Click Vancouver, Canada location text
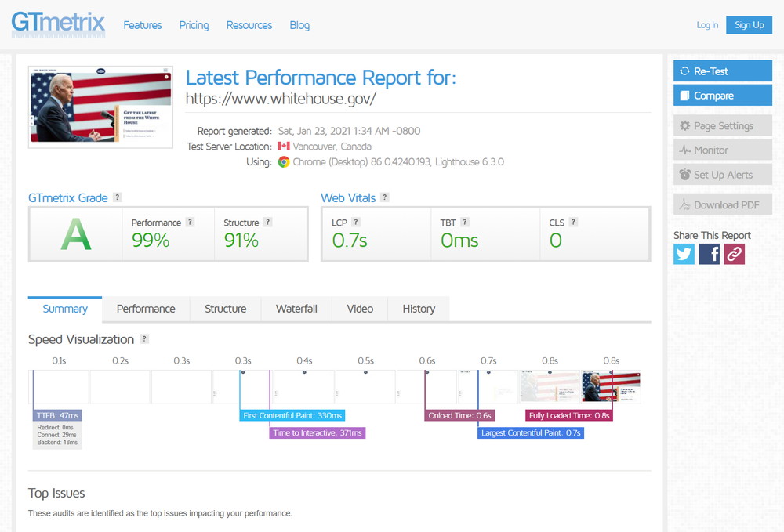Image resolution: width=784 pixels, height=532 pixels. tap(332, 147)
